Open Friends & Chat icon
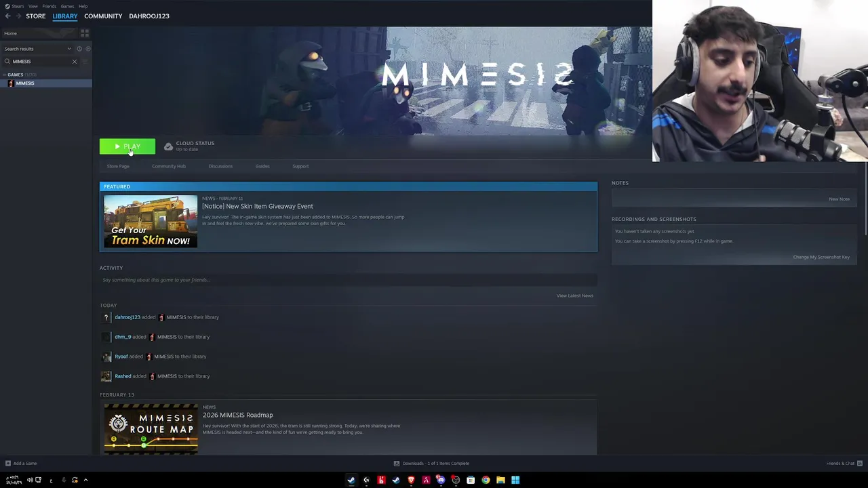The height and width of the screenshot is (488, 868). tap(860, 464)
